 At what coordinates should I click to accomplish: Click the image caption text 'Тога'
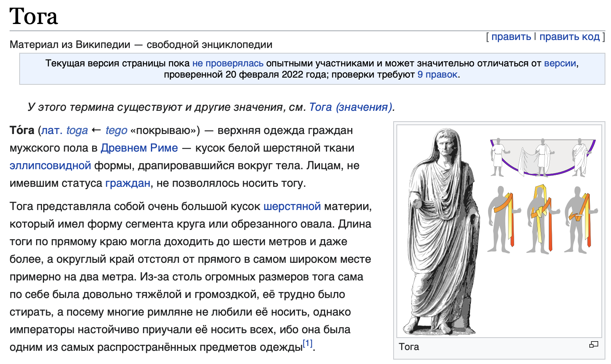[x=409, y=347]
